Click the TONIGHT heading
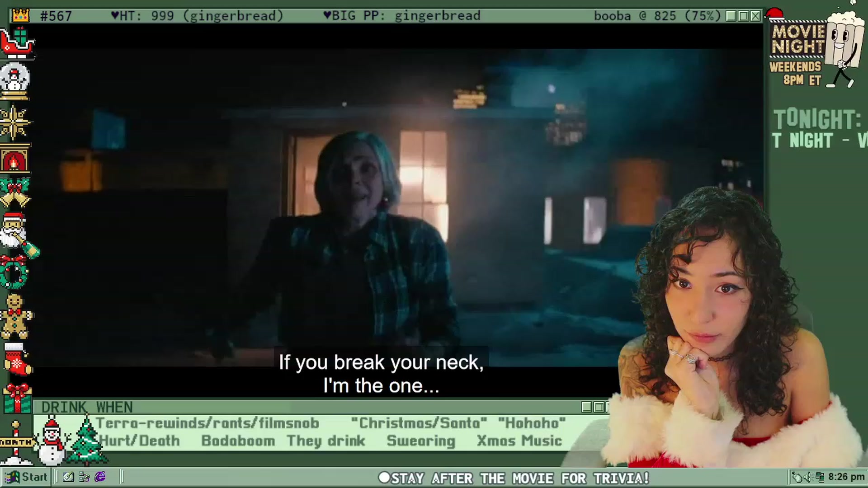The height and width of the screenshot is (488, 868). (x=817, y=119)
